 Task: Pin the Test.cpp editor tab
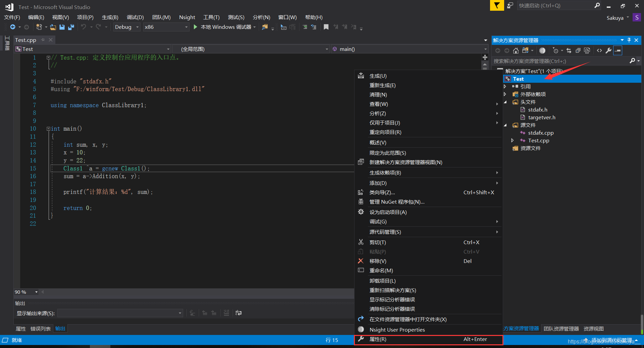click(x=43, y=40)
